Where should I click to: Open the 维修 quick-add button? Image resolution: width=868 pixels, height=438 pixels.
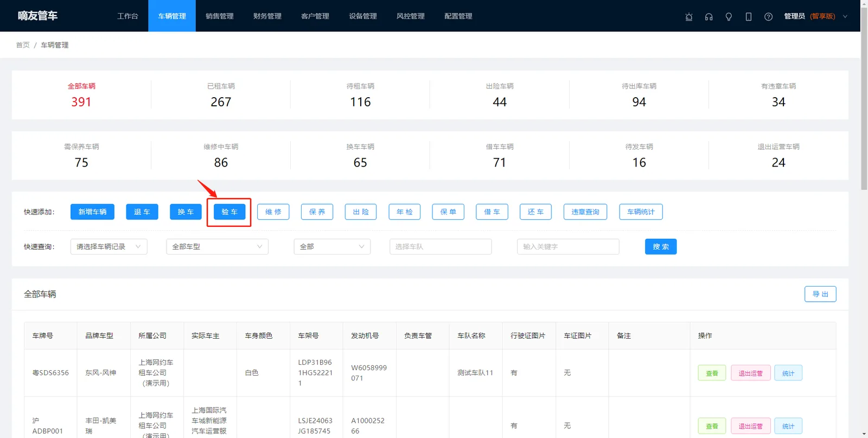(273, 212)
